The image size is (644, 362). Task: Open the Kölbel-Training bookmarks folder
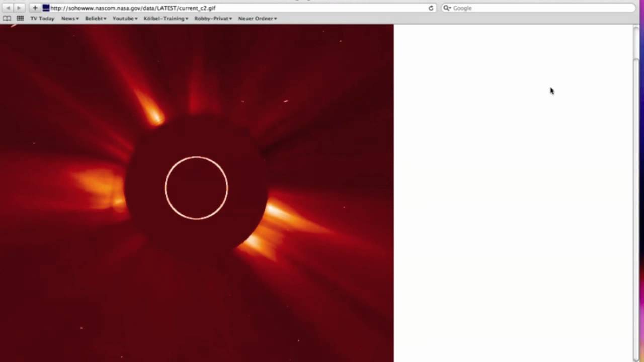[166, 19]
